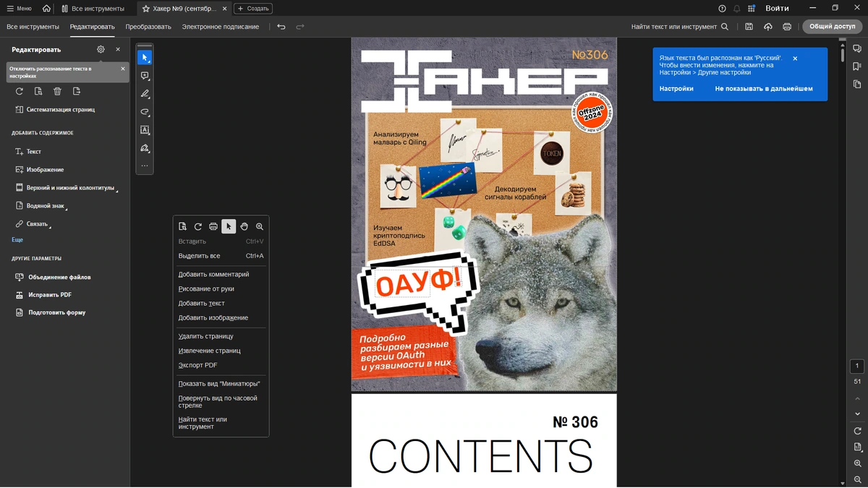Click the extract page icon in the Edit panel
Screen dimensions: 868x488
(77, 92)
